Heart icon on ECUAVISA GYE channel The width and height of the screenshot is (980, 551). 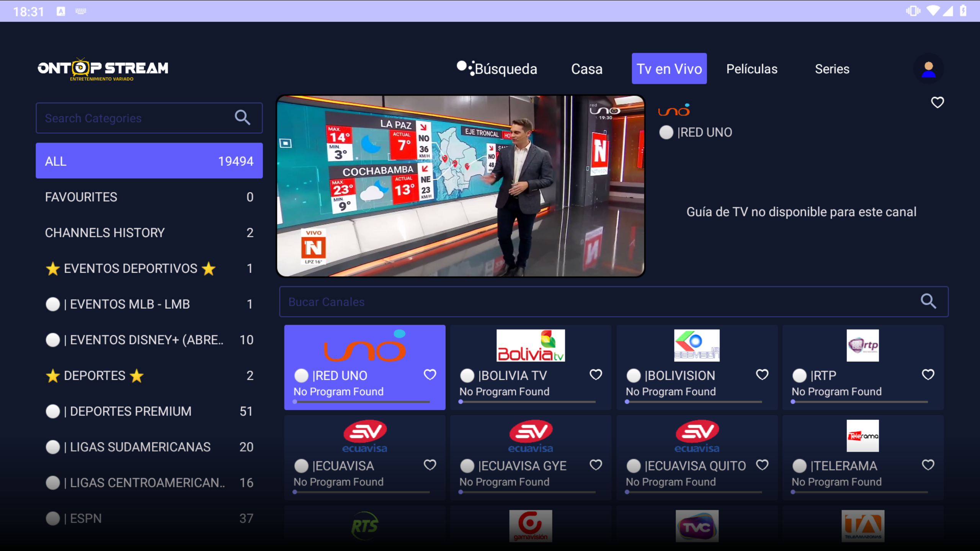596,465
